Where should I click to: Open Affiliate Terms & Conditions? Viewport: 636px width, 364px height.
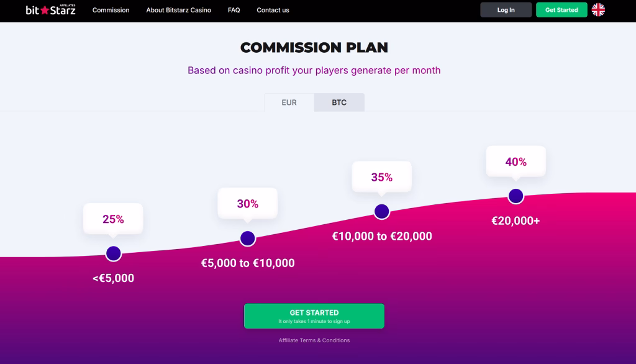click(x=314, y=340)
